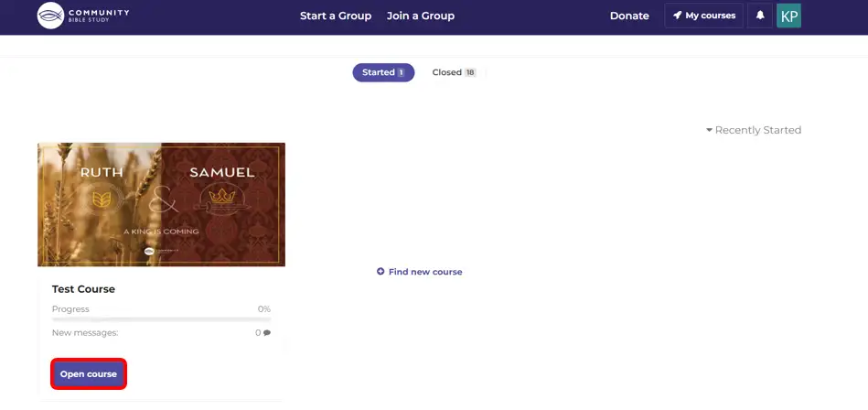The image size is (868, 410).
Task: Click the plus icon beside Find new course
Action: pos(380,272)
